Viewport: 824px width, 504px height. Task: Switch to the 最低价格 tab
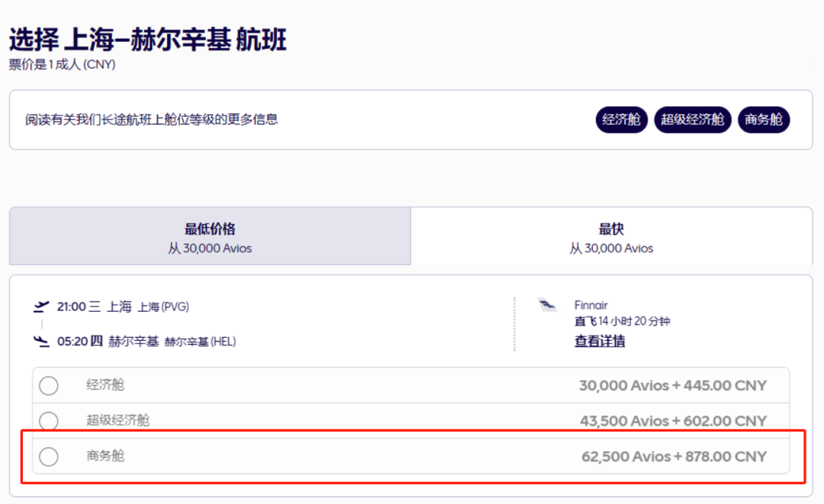pyautogui.click(x=211, y=236)
